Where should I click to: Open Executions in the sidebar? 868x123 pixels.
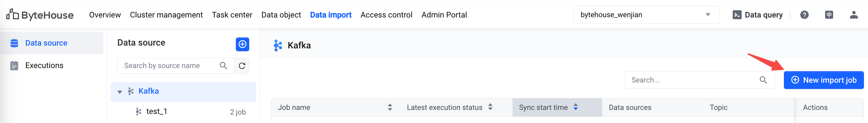[44, 66]
